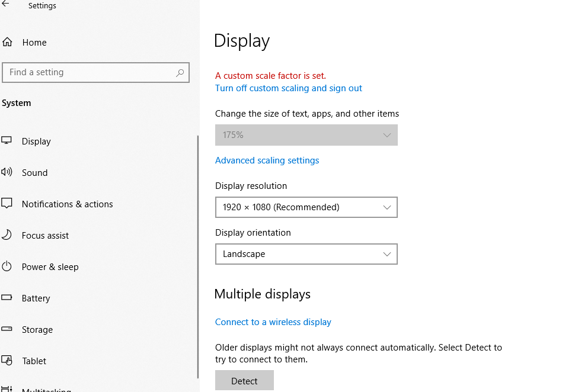Click the Detect button
This screenshot has width=562, height=392.
[x=244, y=381]
